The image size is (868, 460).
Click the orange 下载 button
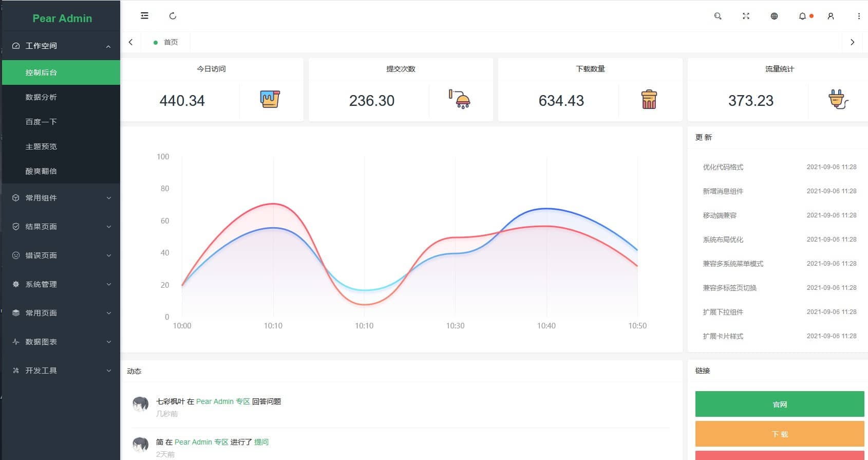pyautogui.click(x=779, y=434)
